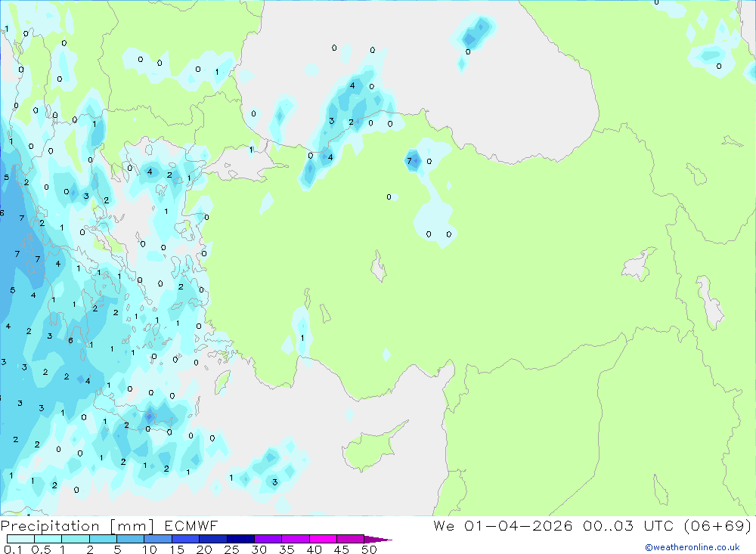
Task: Click the legend label '50'
Action: click(x=369, y=549)
